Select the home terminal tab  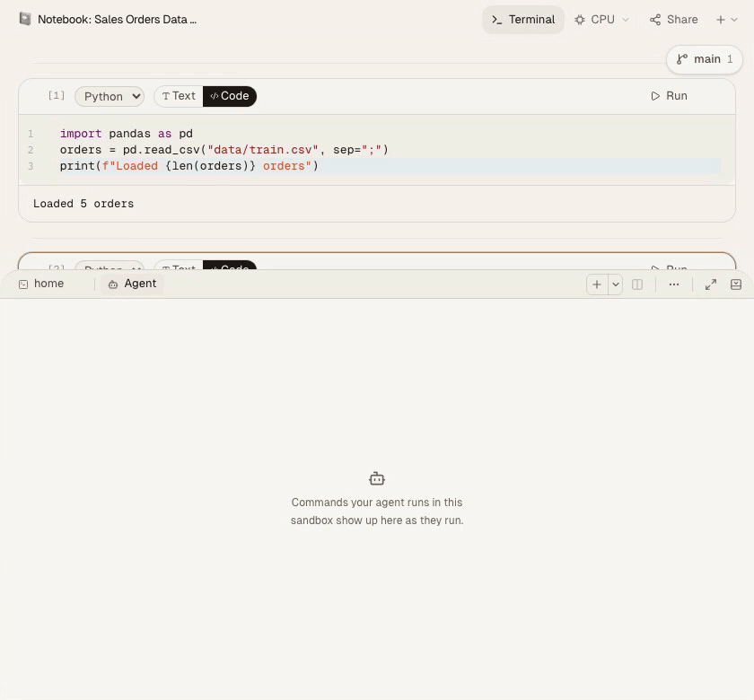click(x=41, y=284)
